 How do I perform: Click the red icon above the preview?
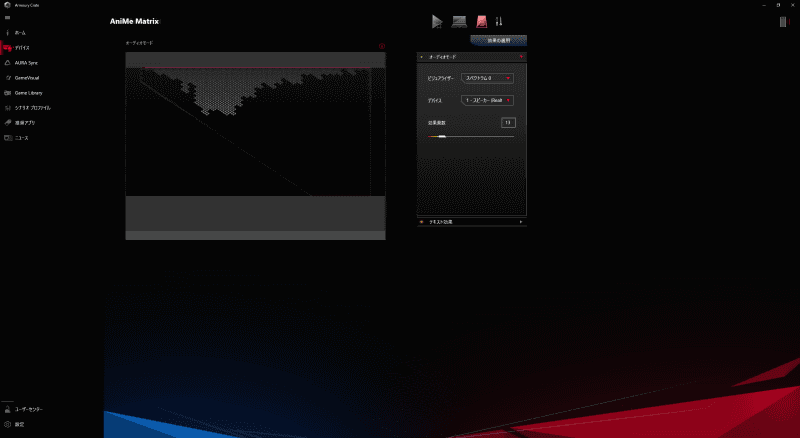coord(382,46)
